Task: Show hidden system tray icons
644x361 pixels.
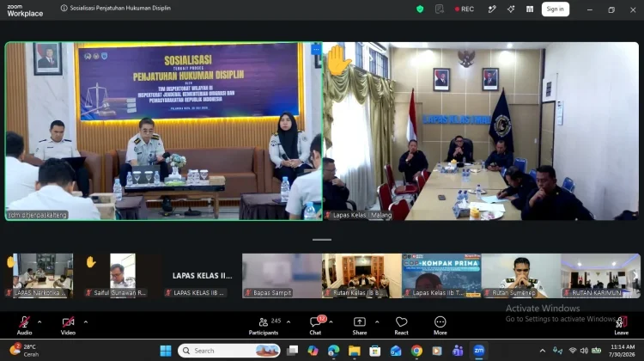Action: click(543, 351)
